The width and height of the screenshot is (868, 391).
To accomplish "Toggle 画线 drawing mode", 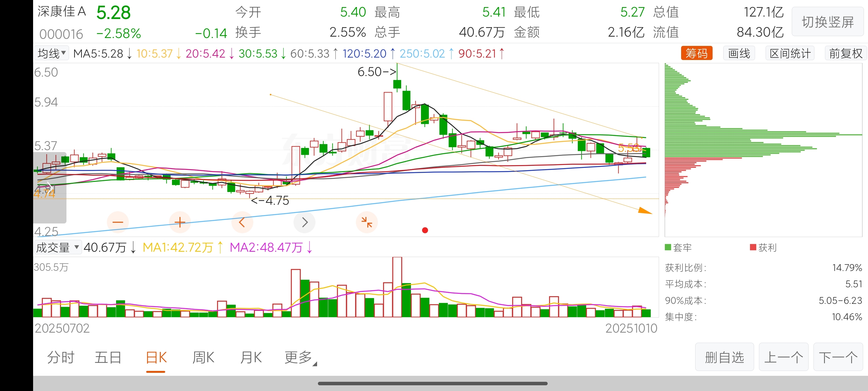I will point(739,53).
